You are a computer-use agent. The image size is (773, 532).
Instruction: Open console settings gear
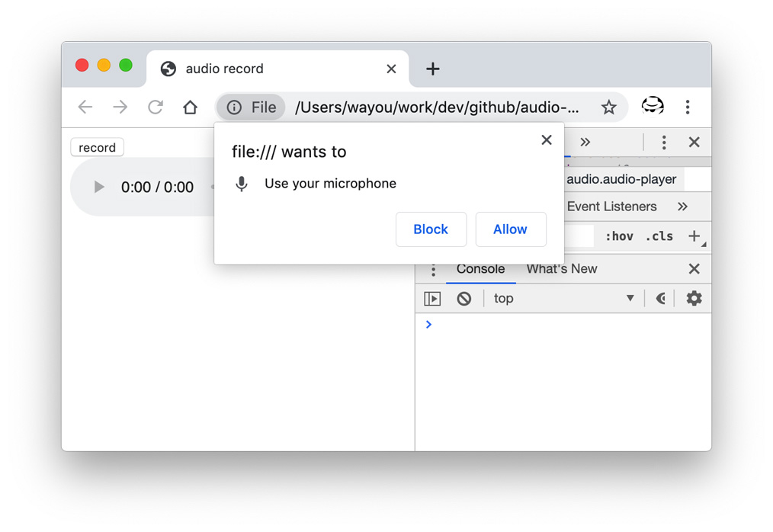(694, 299)
